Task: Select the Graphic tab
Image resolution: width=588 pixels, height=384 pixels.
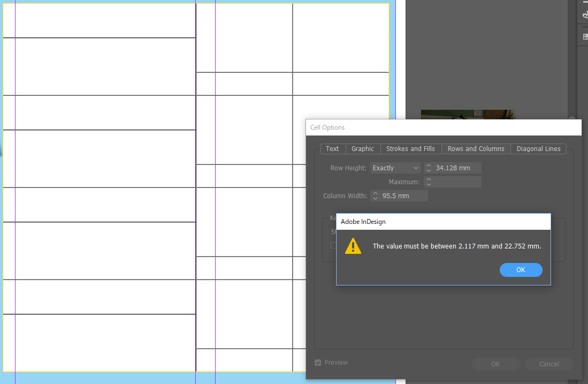Action: tap(363, 148)
